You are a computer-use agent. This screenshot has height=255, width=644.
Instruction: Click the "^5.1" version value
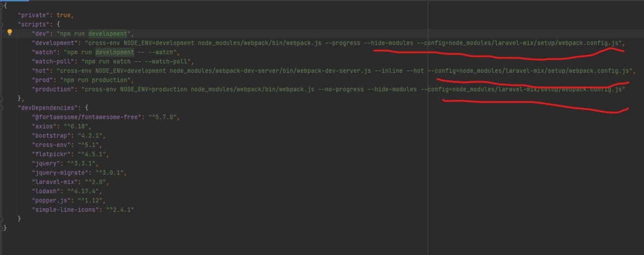(89, 145)
